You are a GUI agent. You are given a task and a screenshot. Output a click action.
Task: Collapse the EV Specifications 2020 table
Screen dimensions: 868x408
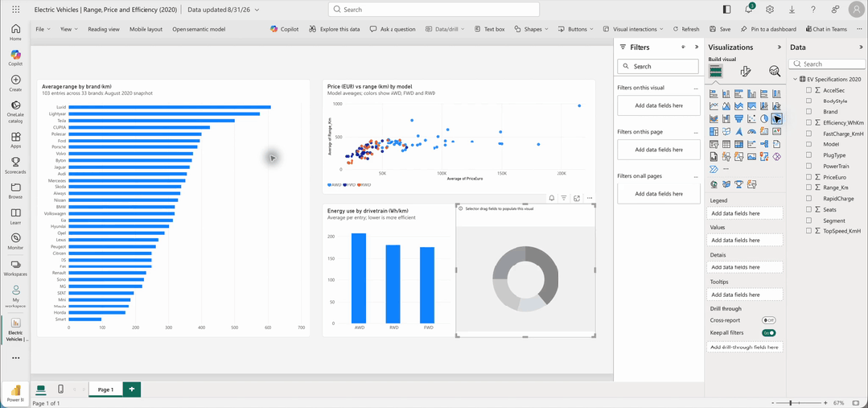(796, 79)
